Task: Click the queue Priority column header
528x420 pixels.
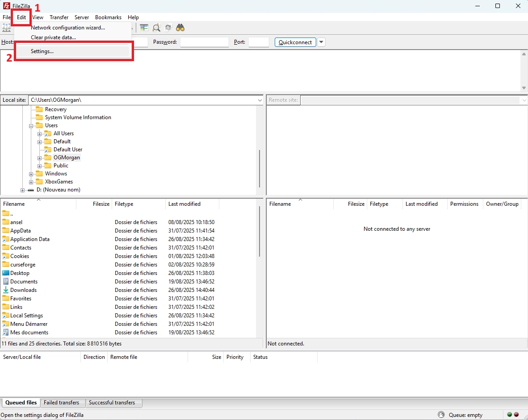Action: coord(237,357)
